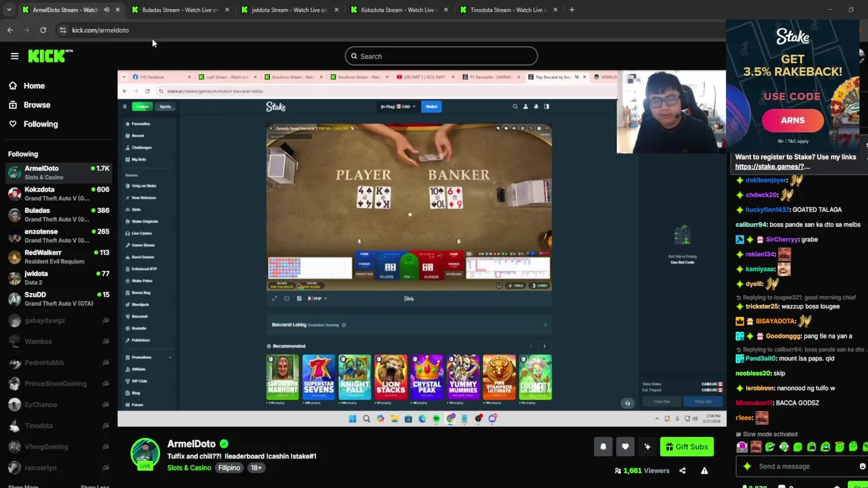Toggle the heart follow button
The image size is (868, 488).
pos(625,447)
